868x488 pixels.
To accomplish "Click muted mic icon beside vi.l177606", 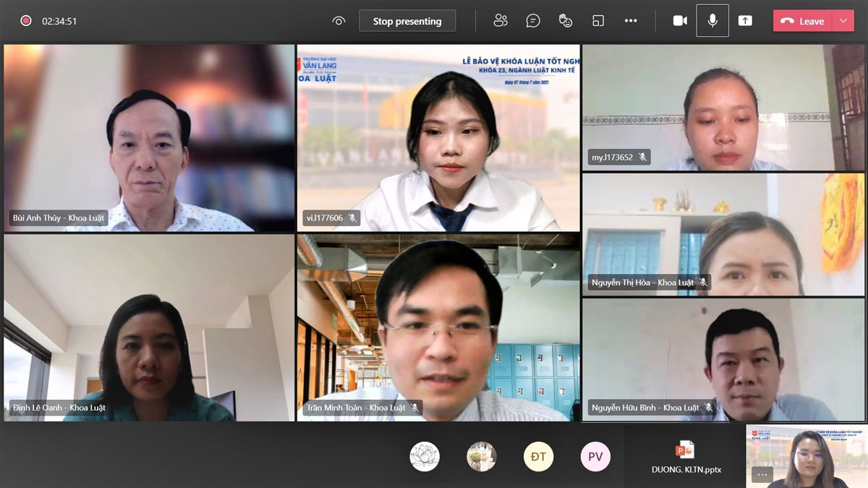I will (352, 218).
